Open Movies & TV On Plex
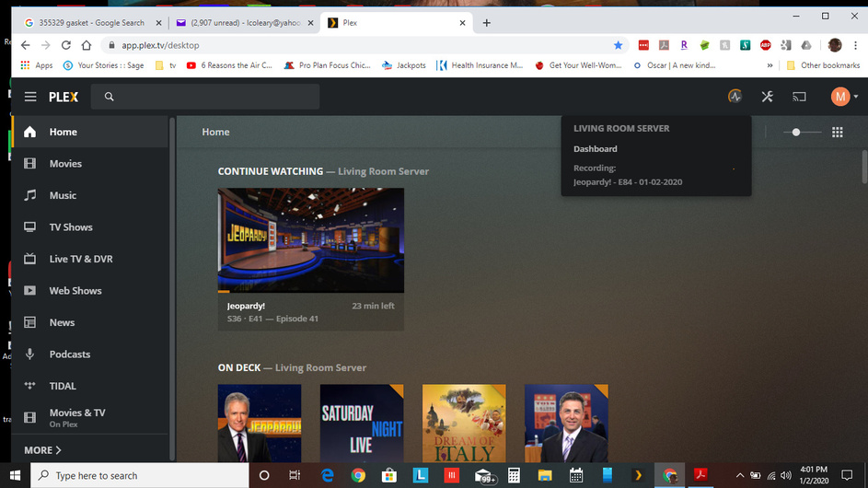 90,418
